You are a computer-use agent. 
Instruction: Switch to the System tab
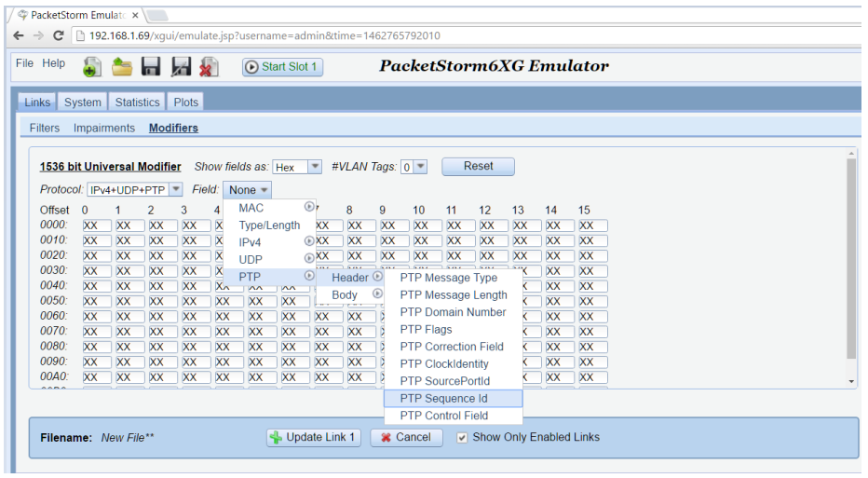tap(83, 102)
